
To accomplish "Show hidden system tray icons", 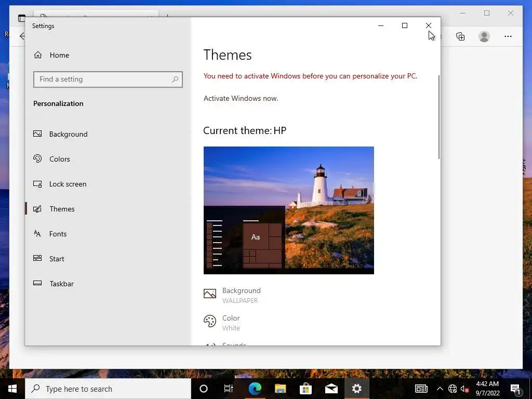I will 440,389.
